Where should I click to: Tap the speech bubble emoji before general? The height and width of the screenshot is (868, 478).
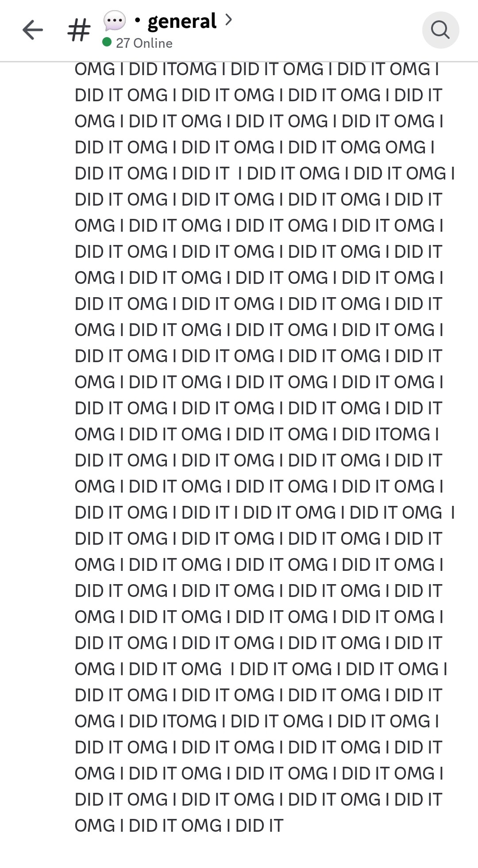tap(115, 21)
